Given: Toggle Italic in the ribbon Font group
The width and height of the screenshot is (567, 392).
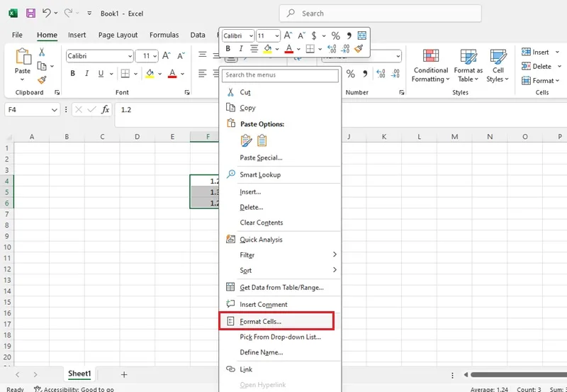Looking at the screenshot, I should pos(86,74).
